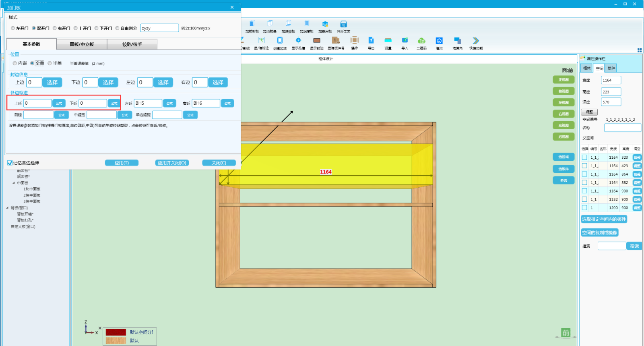Screen dimensions: 644x346
Task: Choose the 半盖 position radio
Action: click(50, 63)
